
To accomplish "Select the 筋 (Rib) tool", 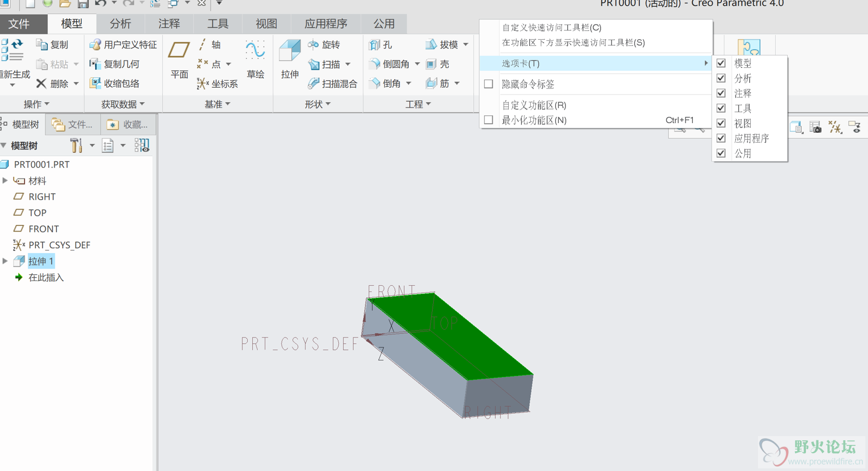I will pyautogui.click(x=437, y=83).
